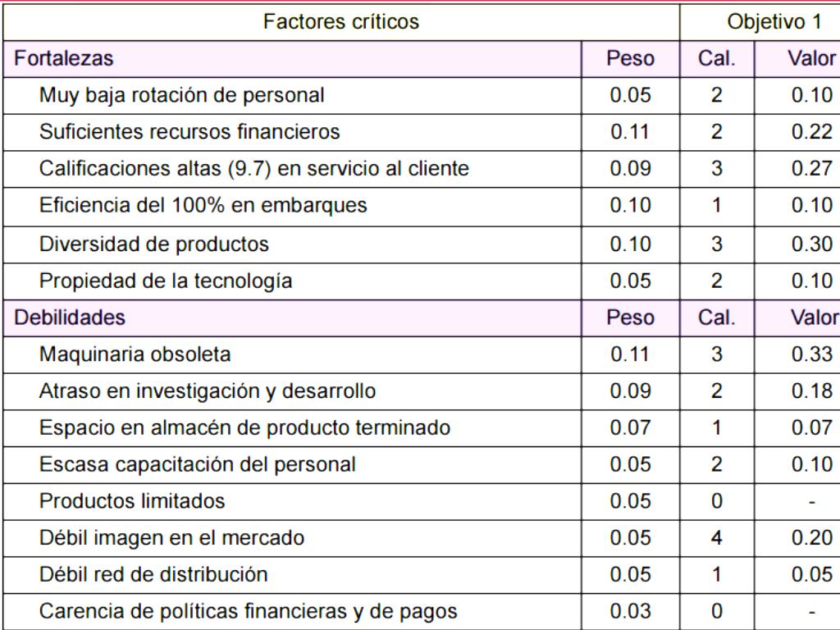This screenshot has width=840, height=630.
Task: Click "Débil imagen en el mercado"
Action: point(171,538)
